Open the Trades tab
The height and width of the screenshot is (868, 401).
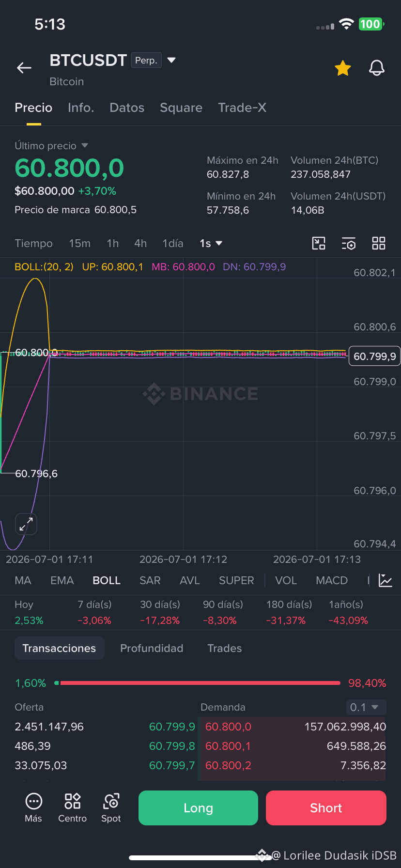(x=224, y=648)
